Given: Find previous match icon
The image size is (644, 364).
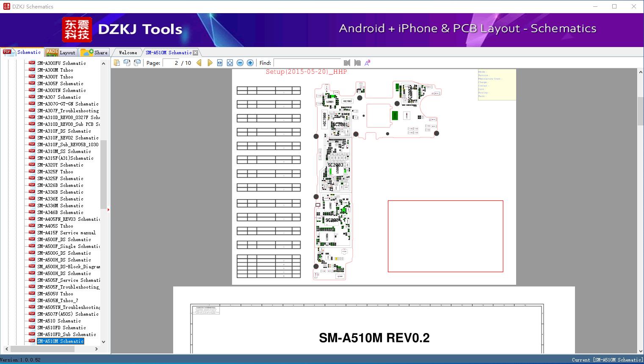Looking at the screenshot, I should (347, 63).
